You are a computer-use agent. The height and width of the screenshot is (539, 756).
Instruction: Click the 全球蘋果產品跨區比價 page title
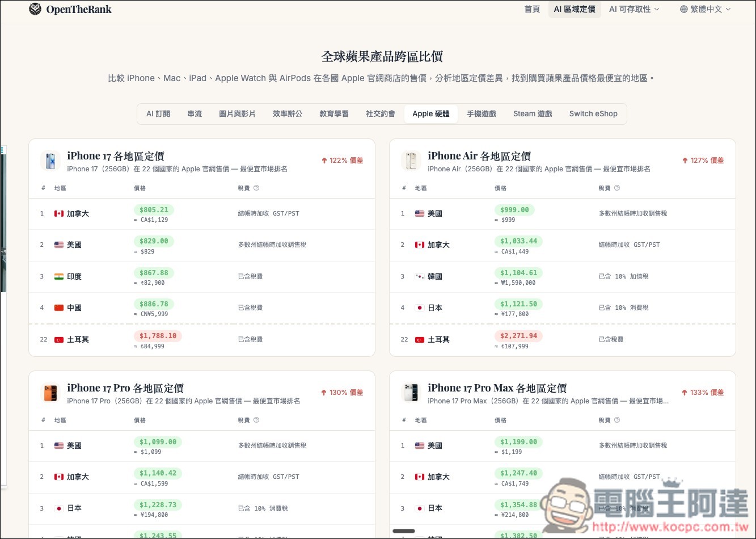(382, 57)
